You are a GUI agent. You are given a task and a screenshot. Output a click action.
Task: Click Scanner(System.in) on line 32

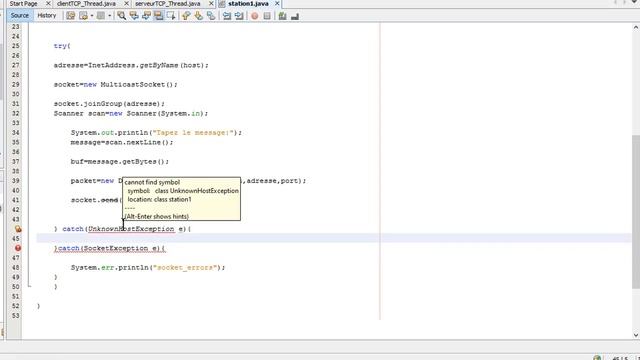coord(166,113)
